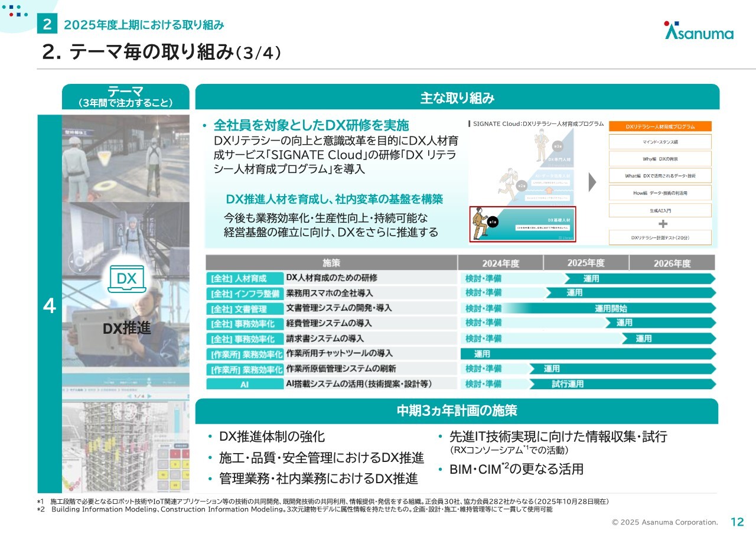756x534 pixels.
Task: Click the large number 4 theme label
Action: (50, 305)
